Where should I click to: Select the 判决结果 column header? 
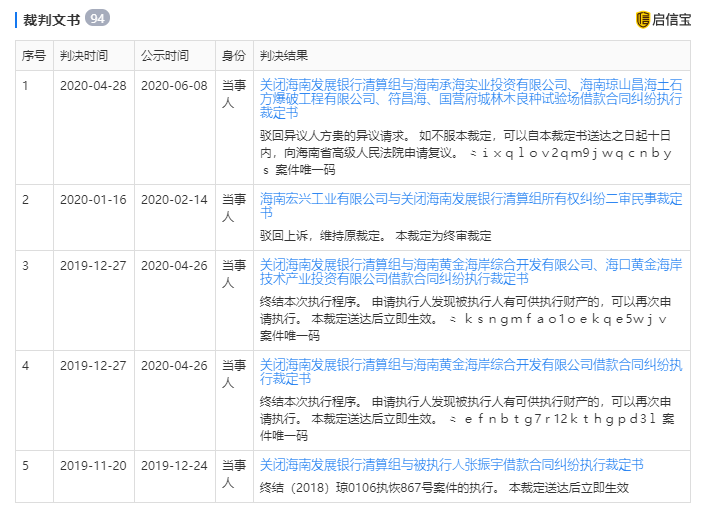tap(284, 55)
